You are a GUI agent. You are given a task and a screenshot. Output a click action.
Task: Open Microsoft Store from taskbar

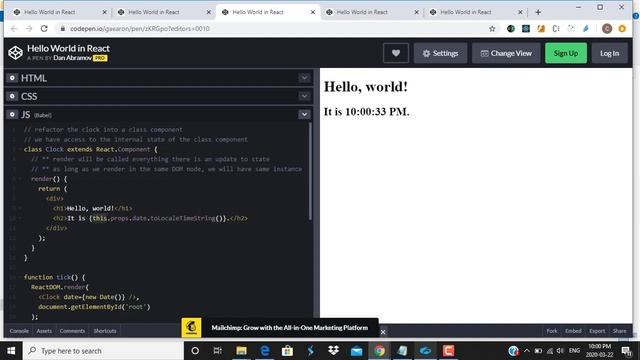(x=287, y=351)
